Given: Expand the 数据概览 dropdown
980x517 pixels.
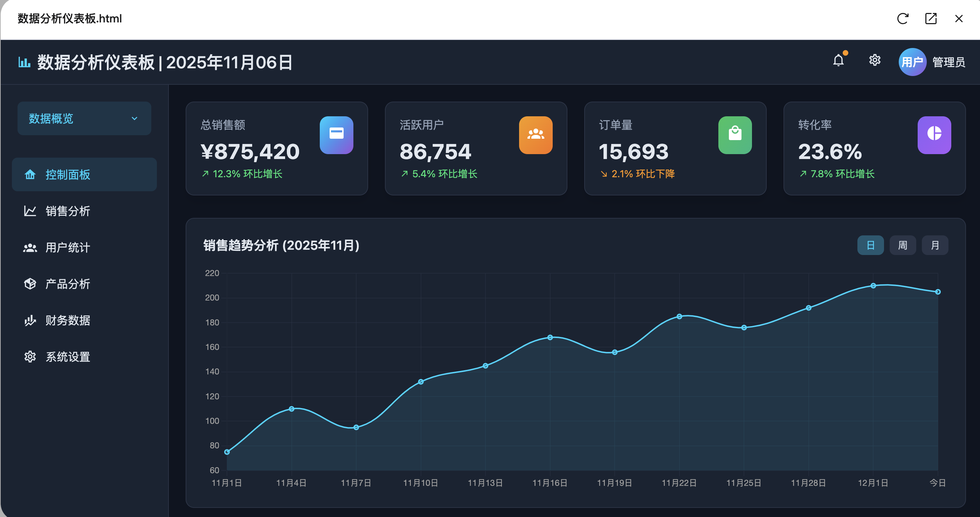Looking at the screenshot, I should (84, 118).
